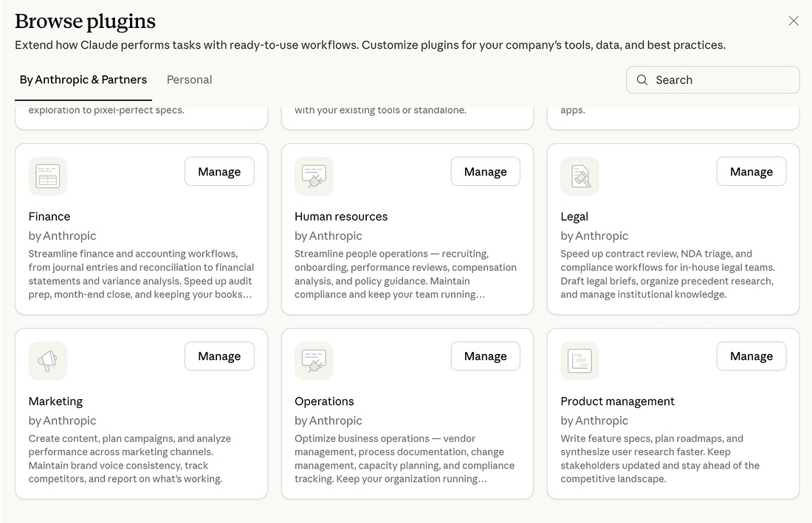The image size is (812, 523).
Task: Click 'by Anthropic' under Product management
Action: pos(594,420)
